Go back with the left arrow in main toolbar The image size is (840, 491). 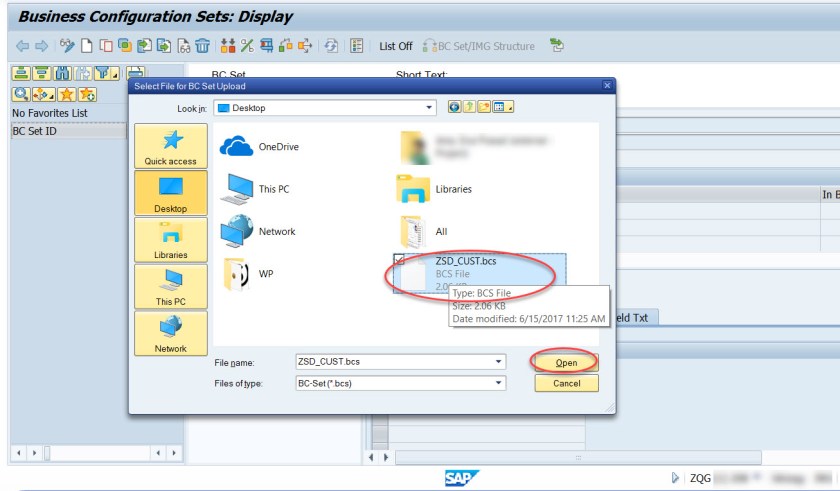[x=22, y=46]
